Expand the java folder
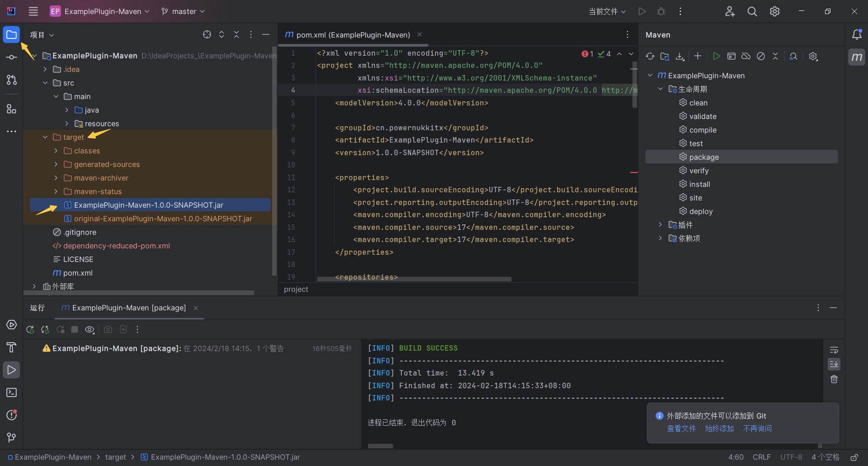Image resolution: width=868 pixels, height=466 pixels. pyautogui.click(x=66, y=110)
